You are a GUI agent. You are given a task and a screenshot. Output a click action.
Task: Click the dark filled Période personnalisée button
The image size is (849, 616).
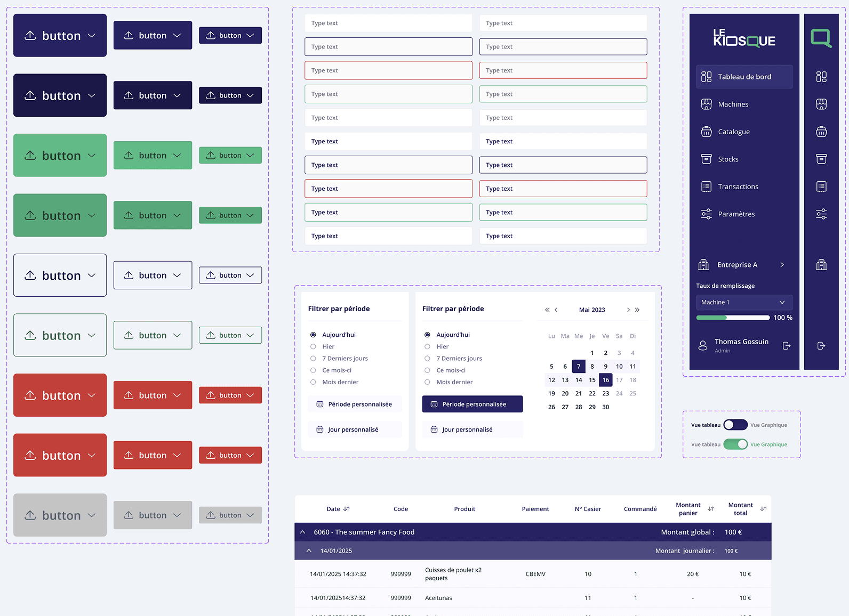(x=472, y=404)
